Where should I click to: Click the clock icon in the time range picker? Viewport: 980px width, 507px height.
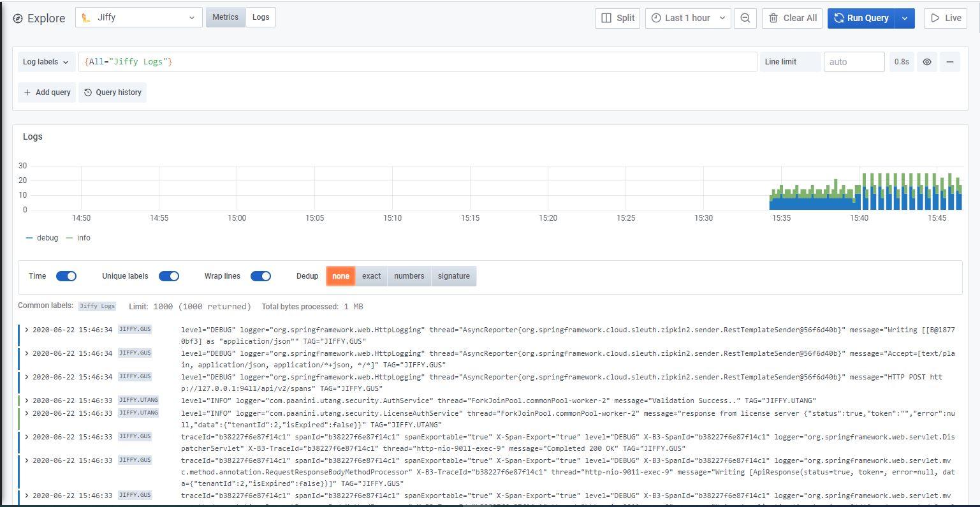tap(657, 18)
